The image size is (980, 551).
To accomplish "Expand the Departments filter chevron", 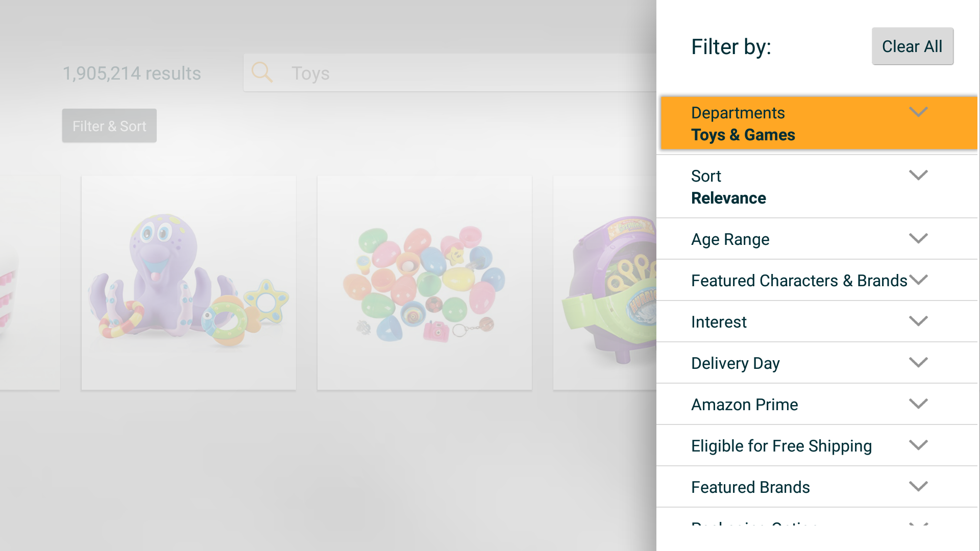I will coord(918,112).
